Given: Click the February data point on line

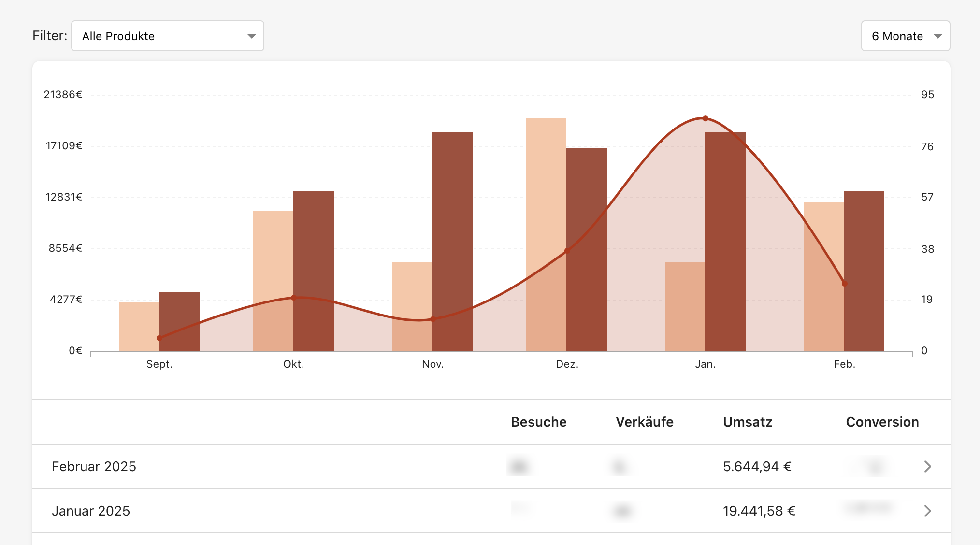Looking at the screenshot, I should tap(845, 284).
